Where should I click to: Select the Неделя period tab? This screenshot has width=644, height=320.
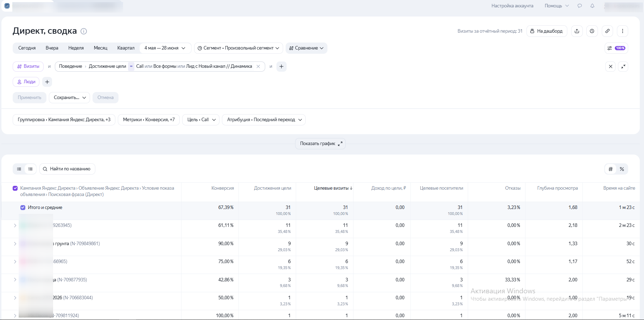(x=76, y=48)
